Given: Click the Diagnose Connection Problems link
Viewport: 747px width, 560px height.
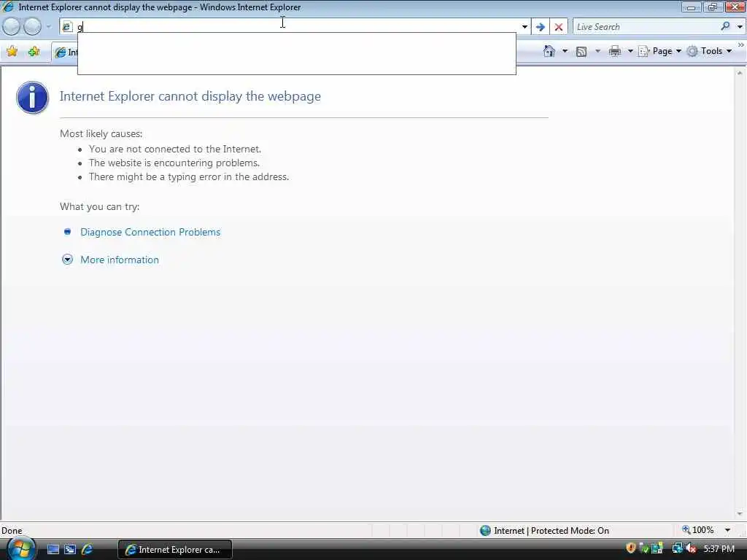Looking at the screenshot, I should tap(150, 232).
